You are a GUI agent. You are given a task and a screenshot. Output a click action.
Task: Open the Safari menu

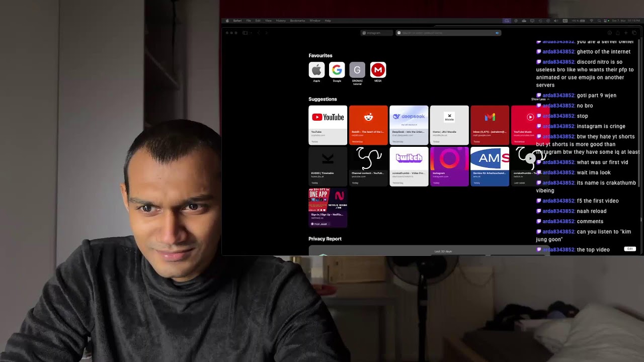click(x=237, y=21)
